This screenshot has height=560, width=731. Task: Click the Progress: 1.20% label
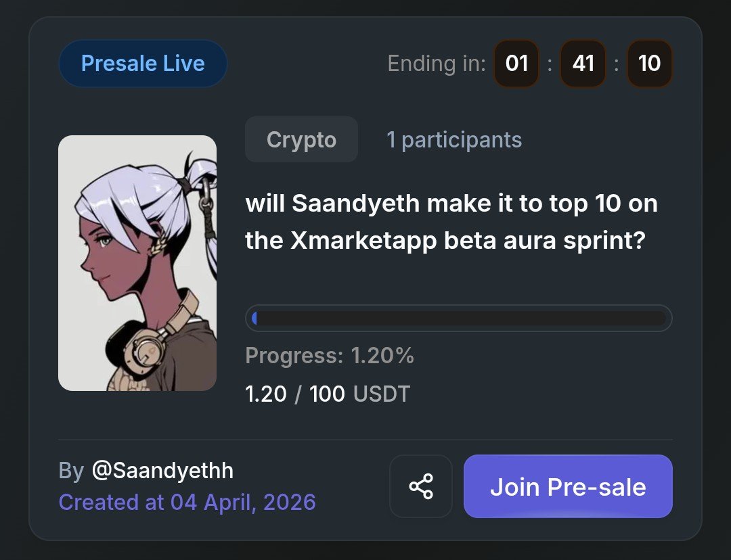pos(330,356)
